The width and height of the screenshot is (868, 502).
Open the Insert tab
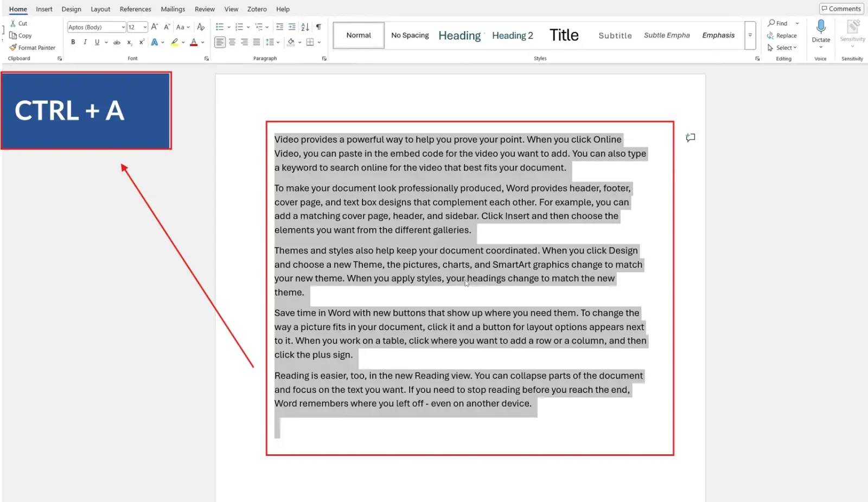[x=44, y=9]
